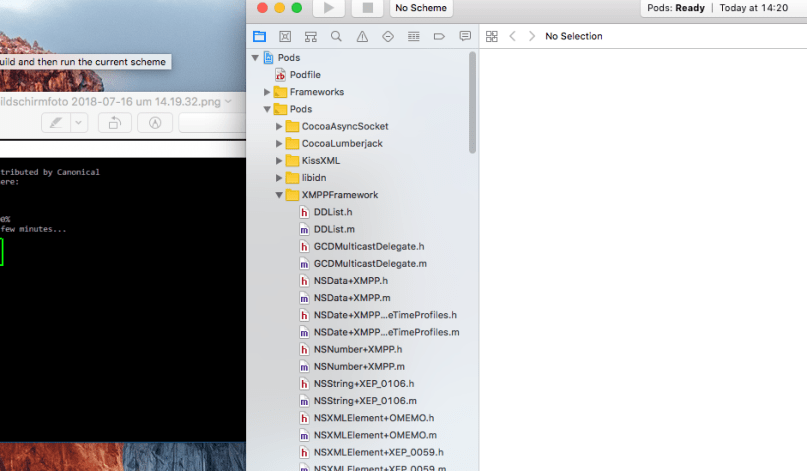
Task: Select the Podfile in navigator
Action: (x=305, y=75)
